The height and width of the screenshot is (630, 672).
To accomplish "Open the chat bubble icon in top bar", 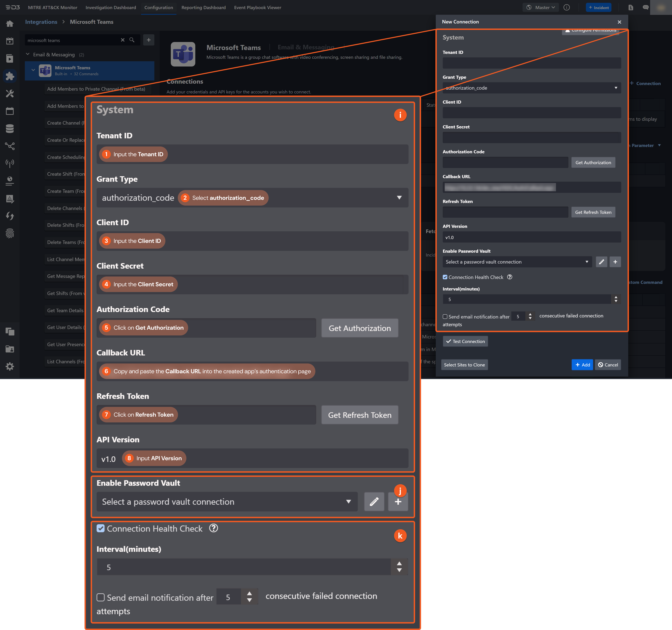I will point(645,7).
